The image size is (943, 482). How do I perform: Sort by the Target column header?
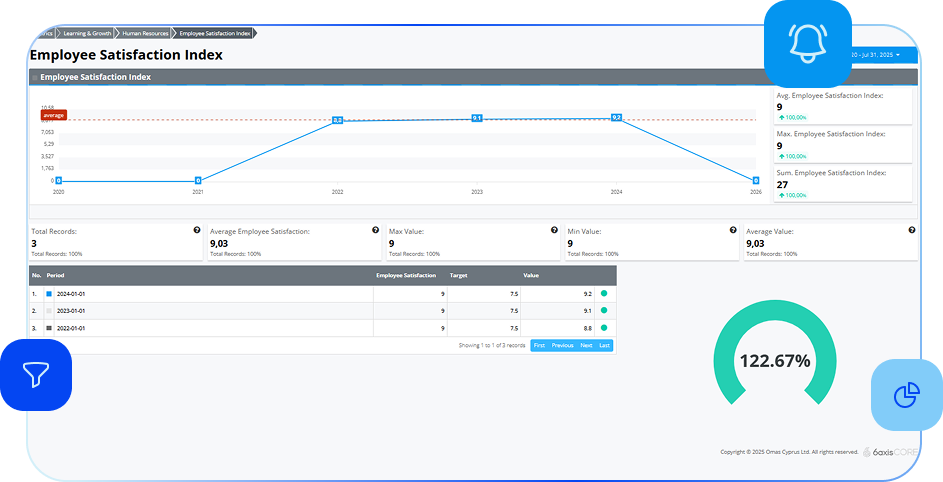tap(459, 275)
